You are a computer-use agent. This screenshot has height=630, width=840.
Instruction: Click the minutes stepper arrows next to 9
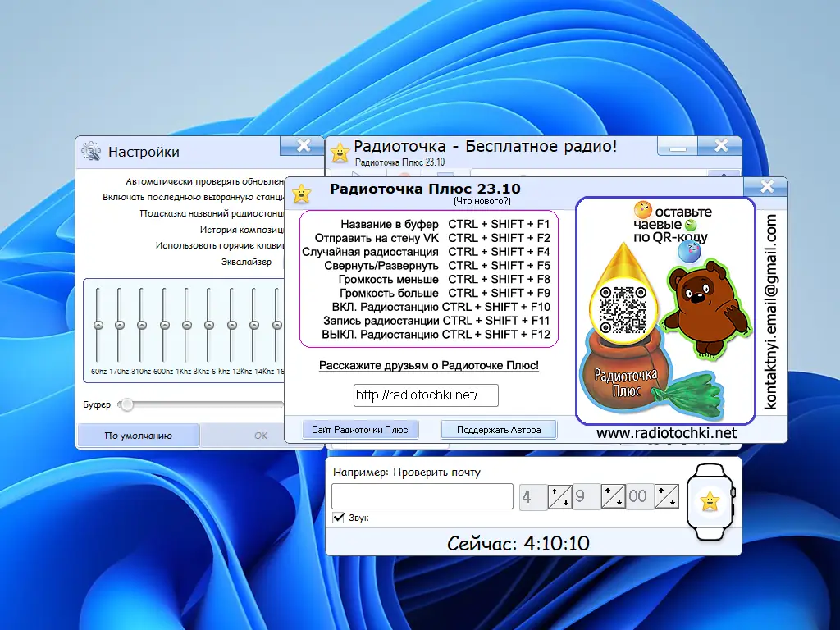(614, 496)
